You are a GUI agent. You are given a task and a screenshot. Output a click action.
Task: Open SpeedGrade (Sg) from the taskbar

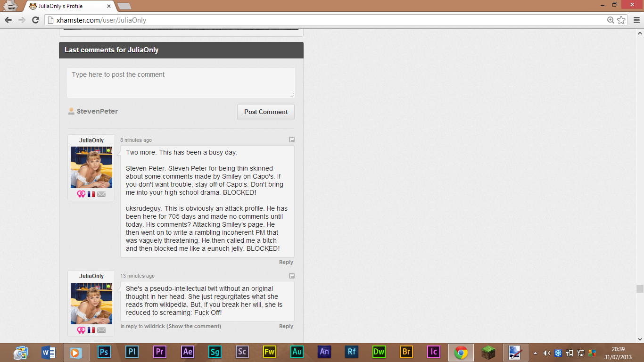[215, 352]
